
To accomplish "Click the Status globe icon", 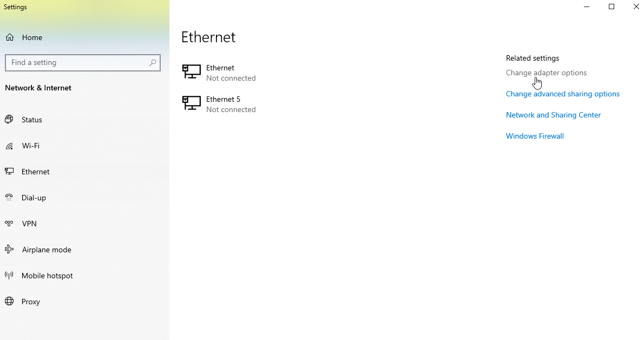I will [x=9, y=120].
